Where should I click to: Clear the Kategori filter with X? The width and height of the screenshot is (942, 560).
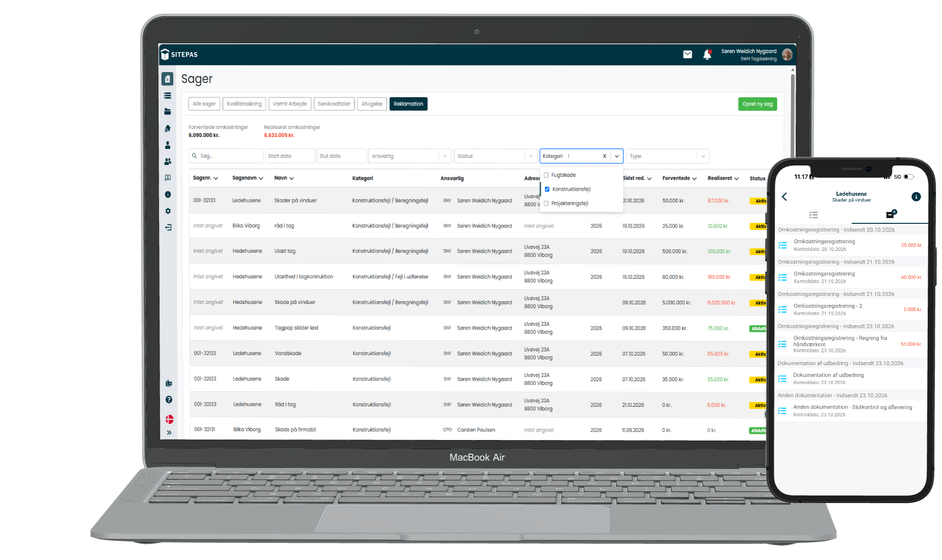pos(604,156)
